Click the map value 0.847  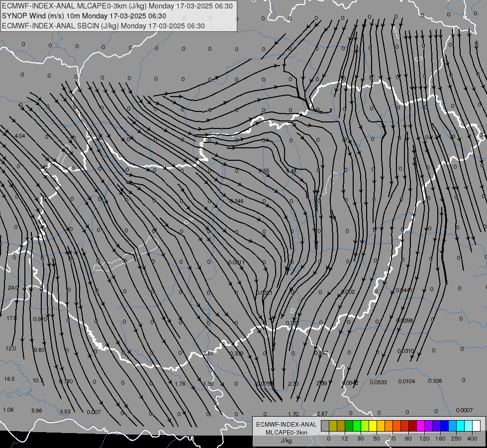pyautogui.click(x=321, y=353)
